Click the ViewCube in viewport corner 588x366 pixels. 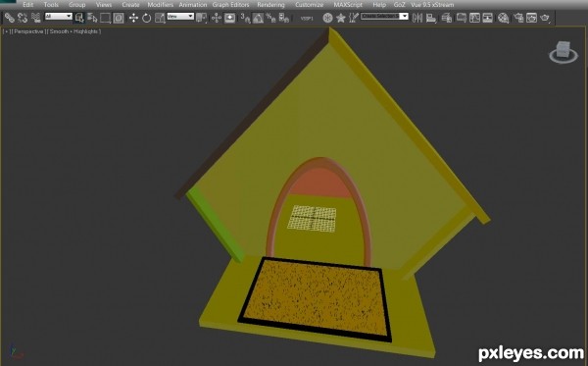563,52
